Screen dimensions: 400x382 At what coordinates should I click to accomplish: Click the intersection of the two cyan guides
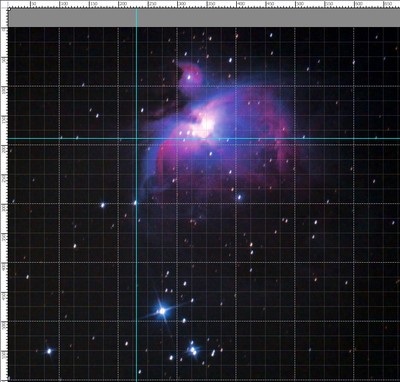pos(136,138)
